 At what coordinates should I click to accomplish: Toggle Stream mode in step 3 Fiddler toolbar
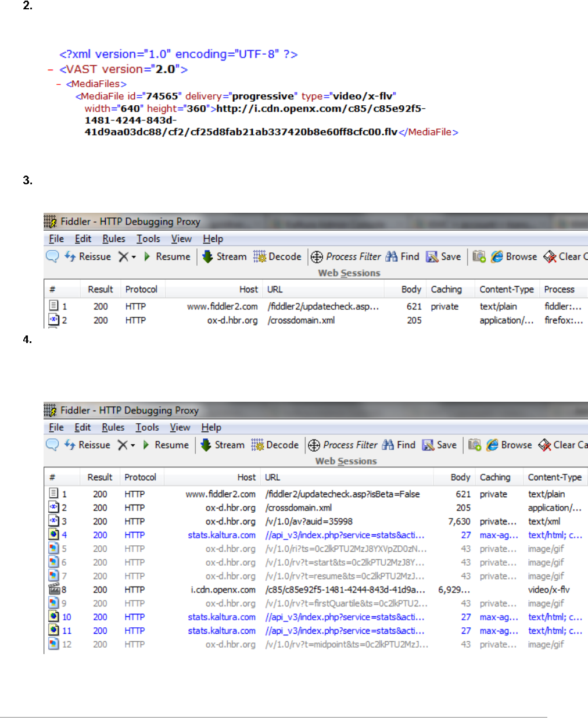coord(224,256)
